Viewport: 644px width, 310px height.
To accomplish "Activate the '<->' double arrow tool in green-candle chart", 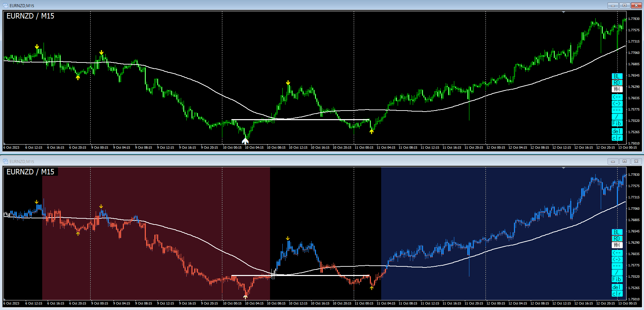I will point(617,104).
